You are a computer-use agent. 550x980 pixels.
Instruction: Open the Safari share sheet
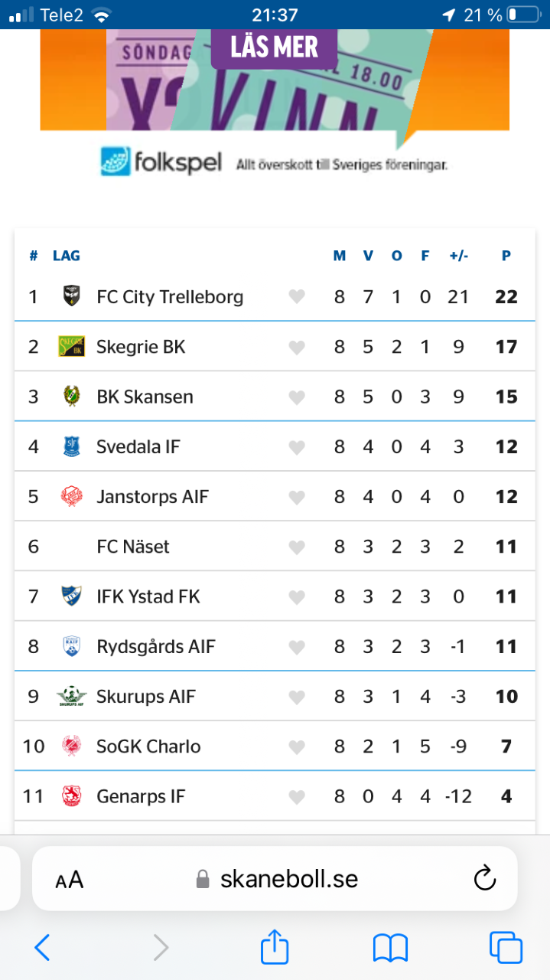[x=275, y=948]
